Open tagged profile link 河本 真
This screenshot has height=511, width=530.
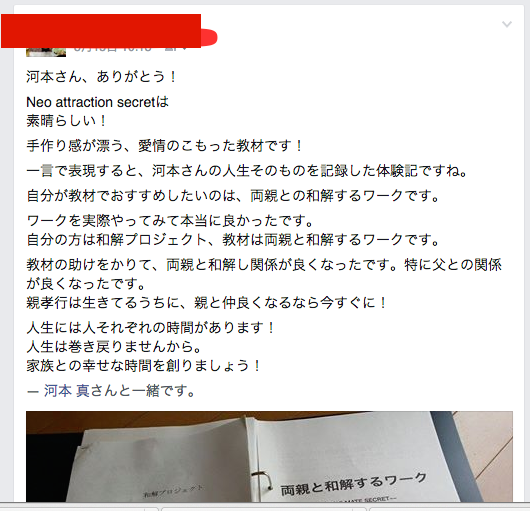coord(67,391)
